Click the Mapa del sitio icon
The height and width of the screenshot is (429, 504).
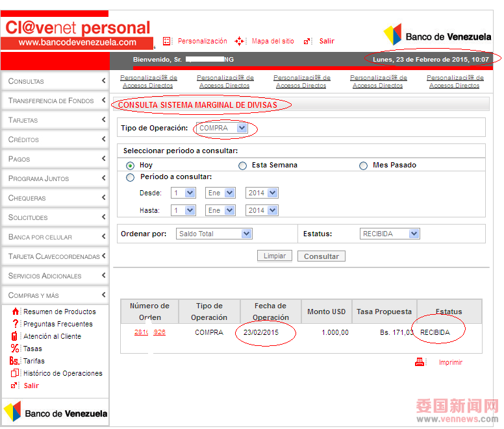(239, 41)
